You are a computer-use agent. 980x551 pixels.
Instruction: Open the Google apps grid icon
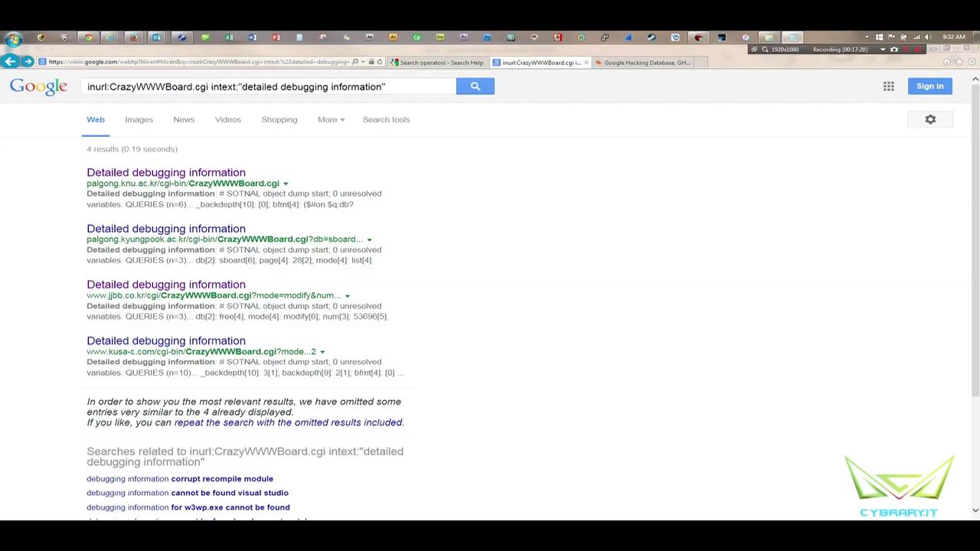[888, 86]
